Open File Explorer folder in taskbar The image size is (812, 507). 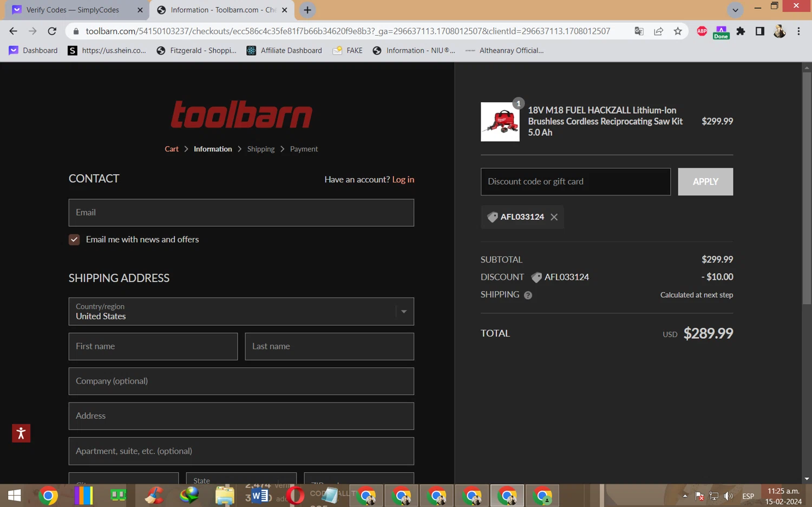(225, 495)
